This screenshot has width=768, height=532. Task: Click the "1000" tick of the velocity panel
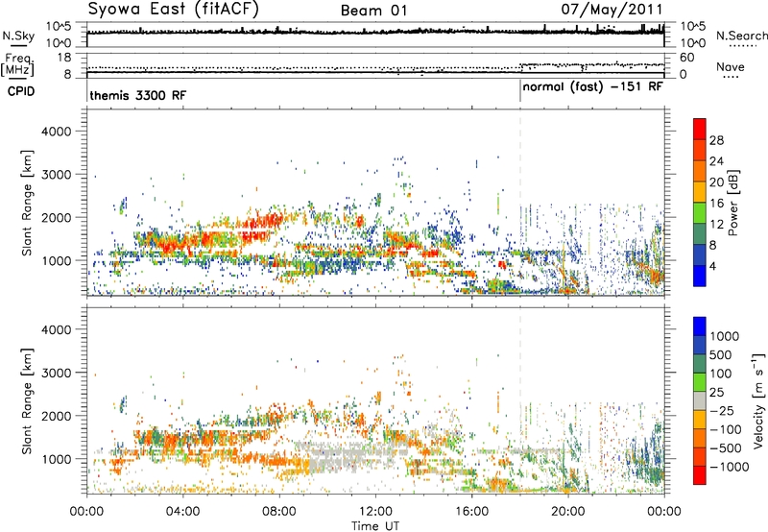(56, 459)
